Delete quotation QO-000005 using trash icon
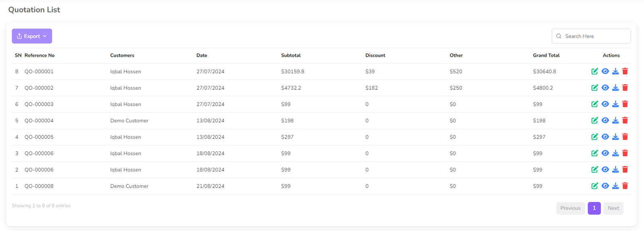644x231 pixels. (625, 137)
